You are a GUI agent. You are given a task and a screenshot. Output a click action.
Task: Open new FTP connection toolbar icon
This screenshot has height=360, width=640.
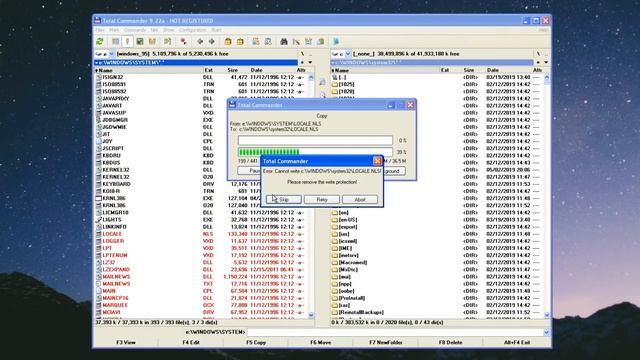point(268,41)
